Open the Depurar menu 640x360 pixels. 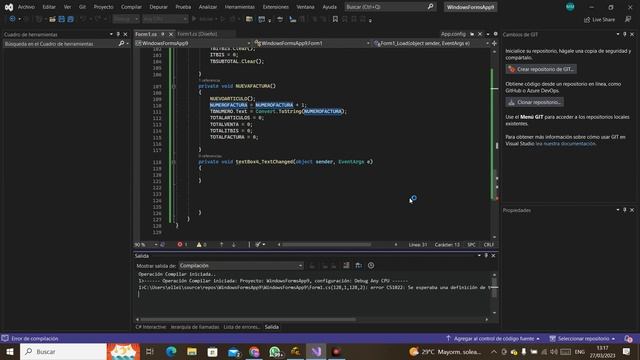coord(158,7)
